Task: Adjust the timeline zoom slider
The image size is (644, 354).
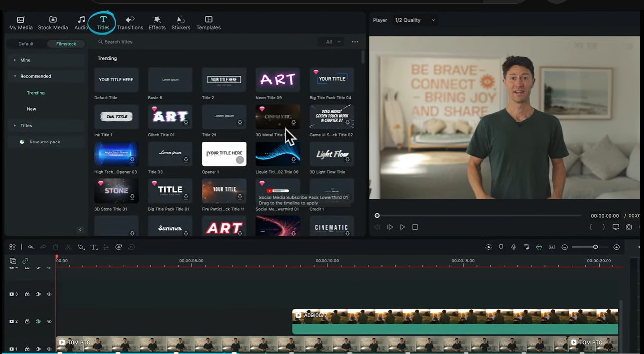Action: 595,247
